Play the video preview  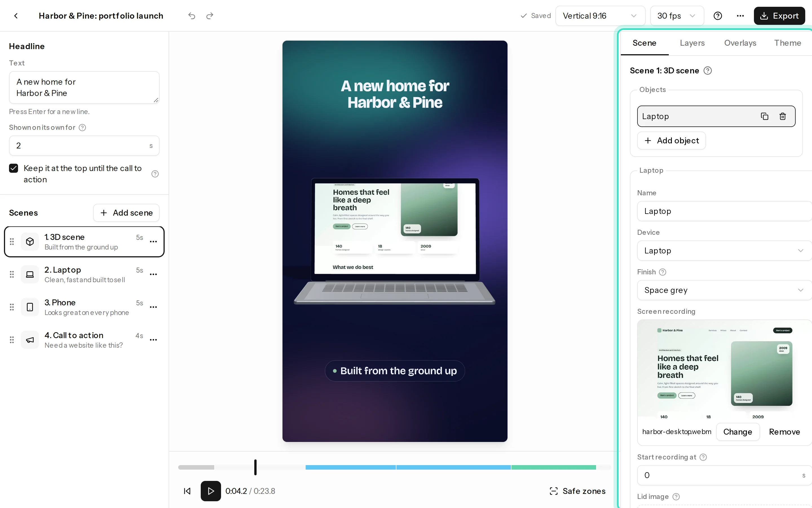(211, 491)
